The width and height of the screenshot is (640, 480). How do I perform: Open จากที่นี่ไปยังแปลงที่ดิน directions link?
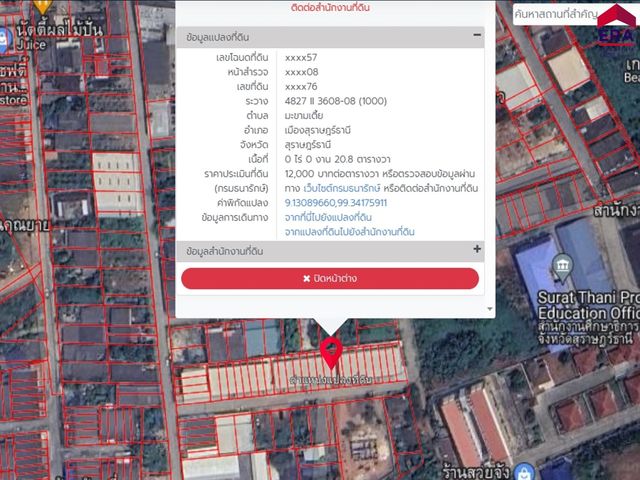(328, 217)
